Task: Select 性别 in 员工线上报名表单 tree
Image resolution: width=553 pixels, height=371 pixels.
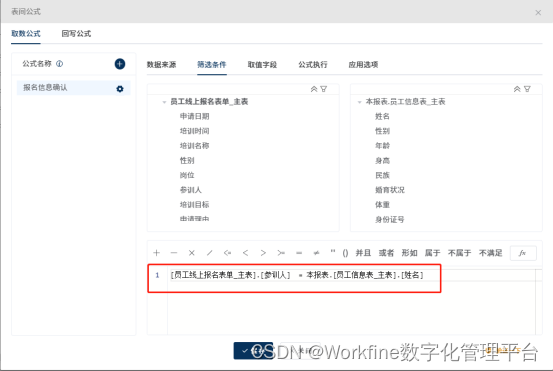Action: (187, 160)
